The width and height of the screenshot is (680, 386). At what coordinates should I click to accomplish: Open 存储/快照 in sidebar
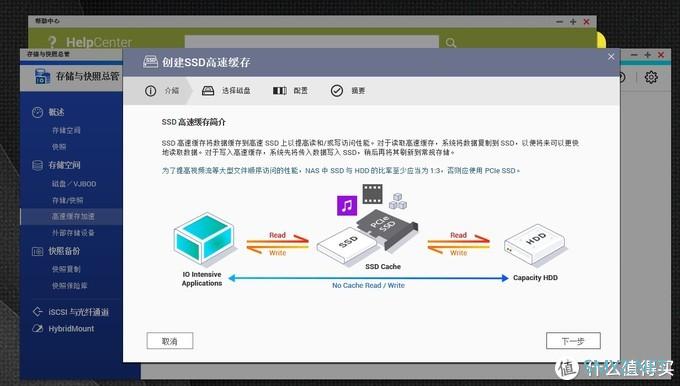(68, 200)
